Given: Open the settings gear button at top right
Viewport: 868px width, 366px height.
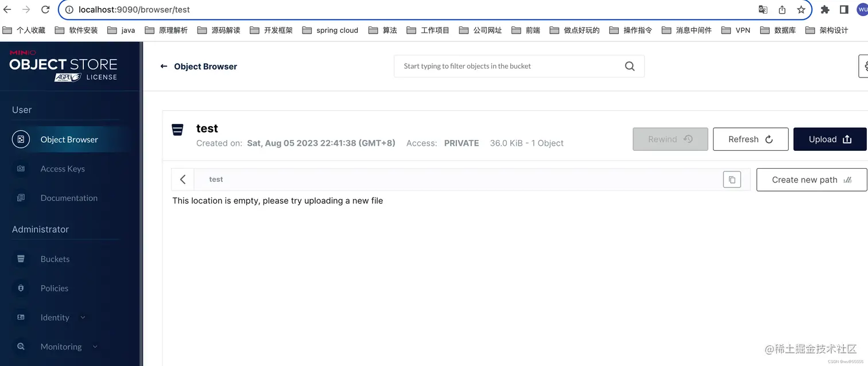Looking at the screenshot, I should tap(864, 66).
